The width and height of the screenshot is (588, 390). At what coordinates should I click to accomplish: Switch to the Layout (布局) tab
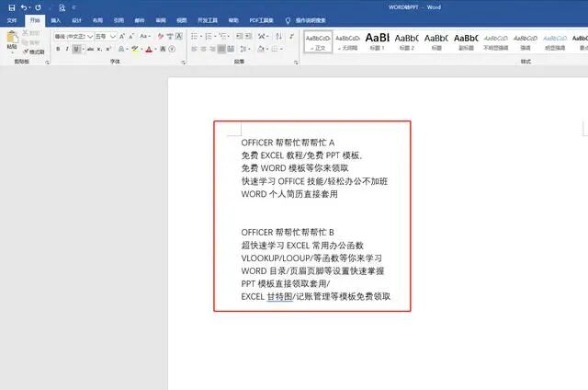coord(97,20)
